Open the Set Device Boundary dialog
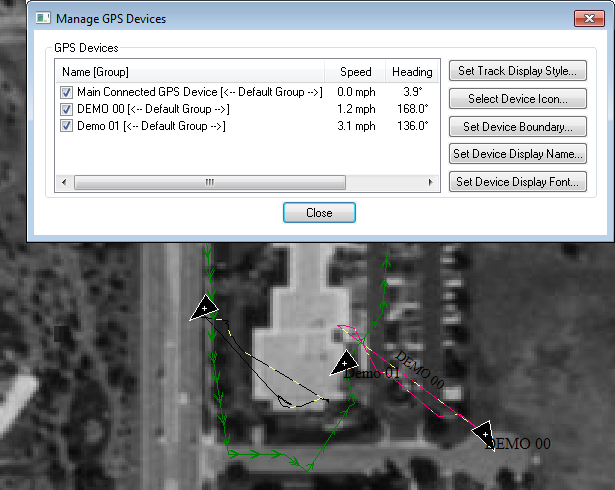The image size is (615, 490). (518, 127)
